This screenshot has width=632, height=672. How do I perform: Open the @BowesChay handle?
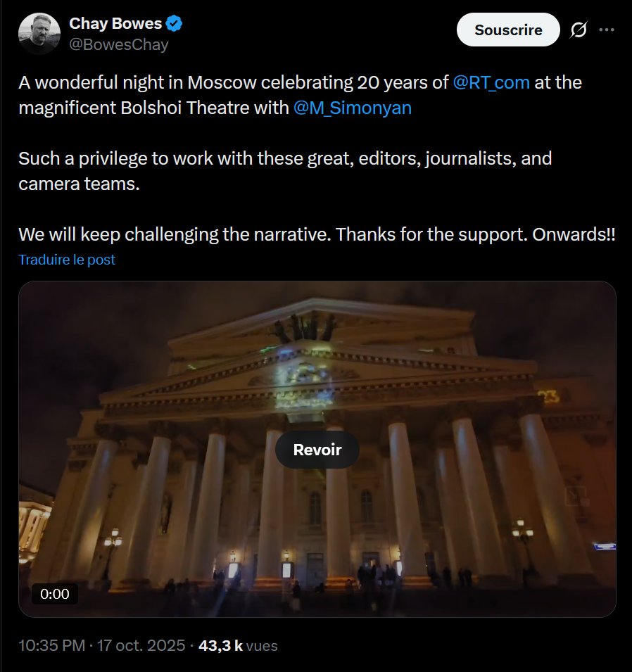click(x=119, y=44)
